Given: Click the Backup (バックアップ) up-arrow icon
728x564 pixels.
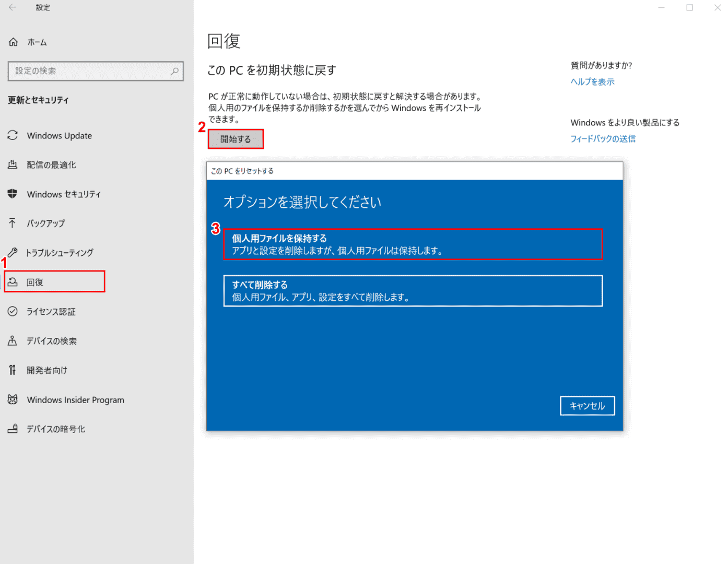Looking at the screenshot, I should click(13, 223).
